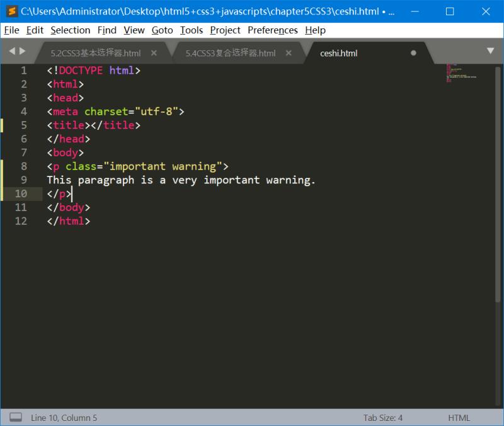504x426 pixels.
Task: Click the file path in the title bar
Action: point(200,11)
